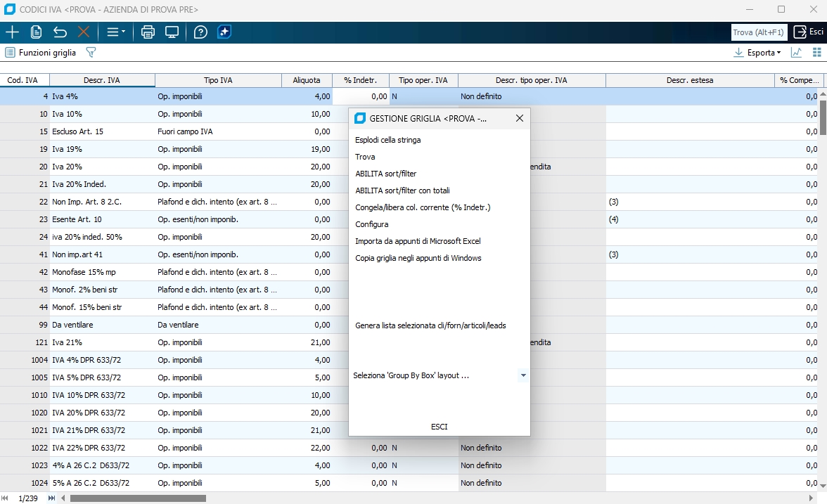
Task: Expand the hamburger menu dropdown in toolbar
Action: tap(116, 32)
